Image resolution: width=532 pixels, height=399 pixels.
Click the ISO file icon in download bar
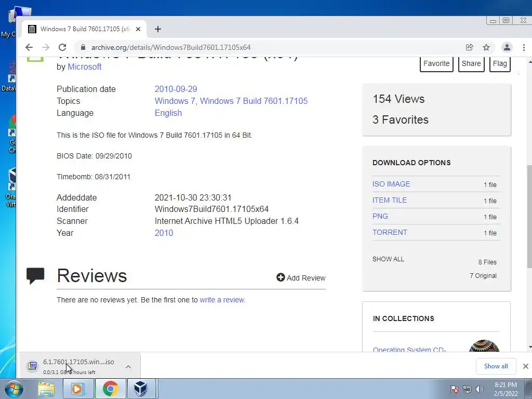[x=33, y=366]
